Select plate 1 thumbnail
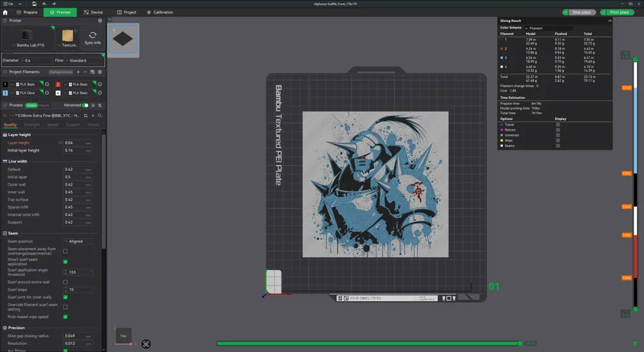The height and width of the screenshot is (352, 644). [x=123, y=39]
